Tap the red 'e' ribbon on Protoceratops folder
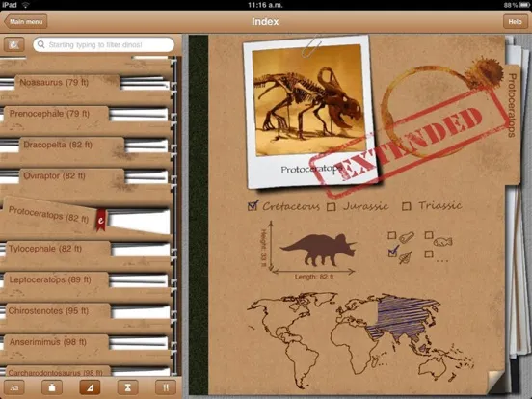This screenshot has width=532, height=399. pyautogui.click(x=101, y=220)
